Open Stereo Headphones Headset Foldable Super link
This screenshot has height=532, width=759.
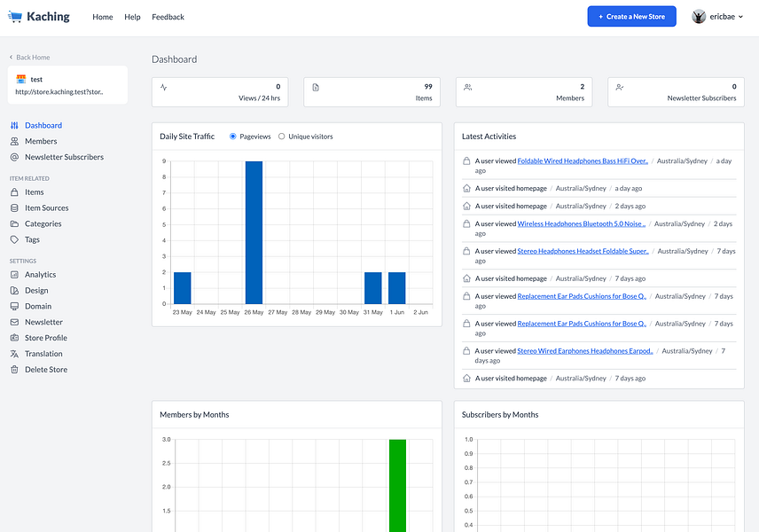(x=583, y=251)
